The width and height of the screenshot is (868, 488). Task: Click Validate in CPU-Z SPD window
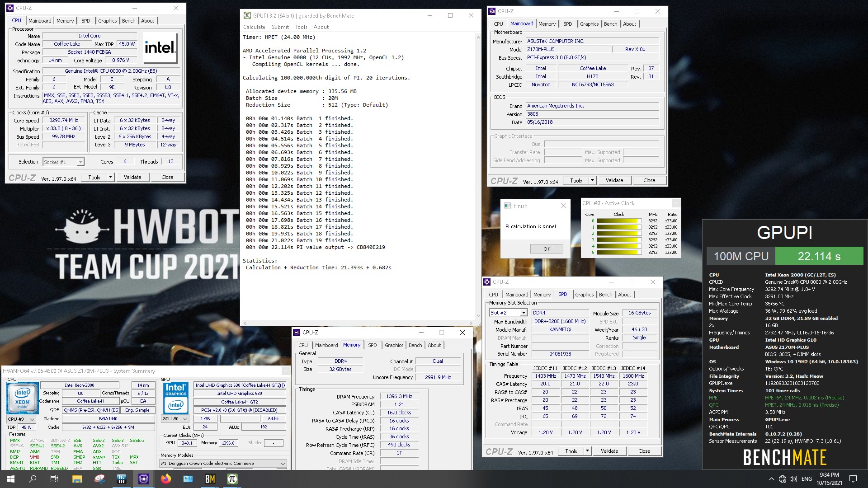pos(609,451)
